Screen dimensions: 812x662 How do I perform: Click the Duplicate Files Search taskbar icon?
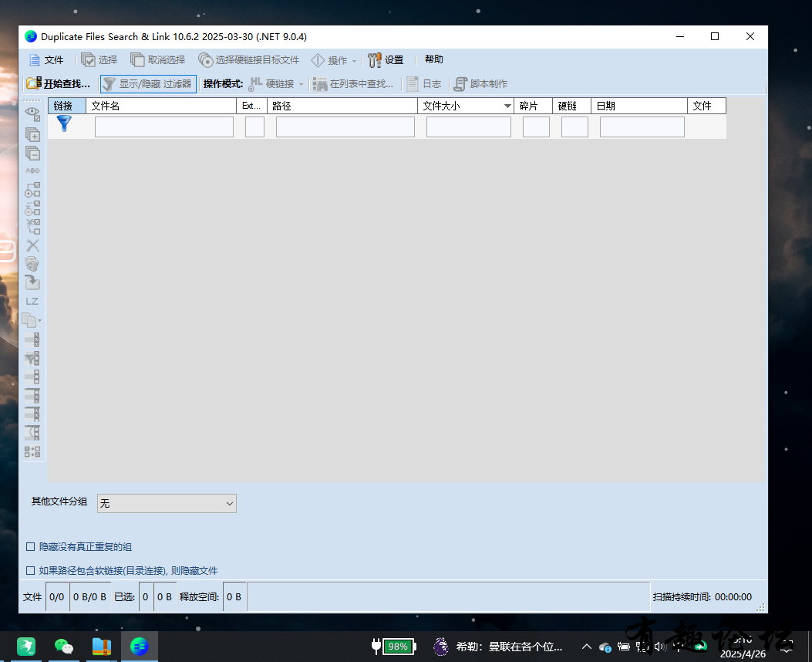pyautogui.click(x=140, y=647)
